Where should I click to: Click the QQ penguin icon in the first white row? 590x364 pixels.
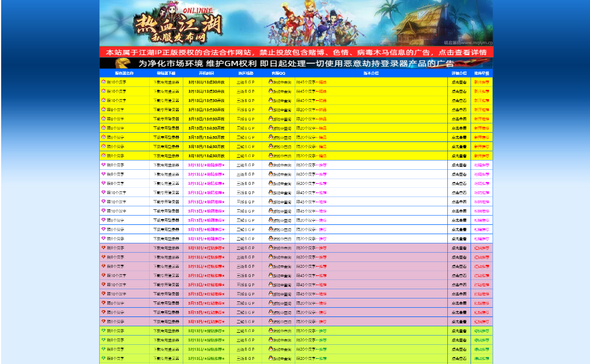270,165
